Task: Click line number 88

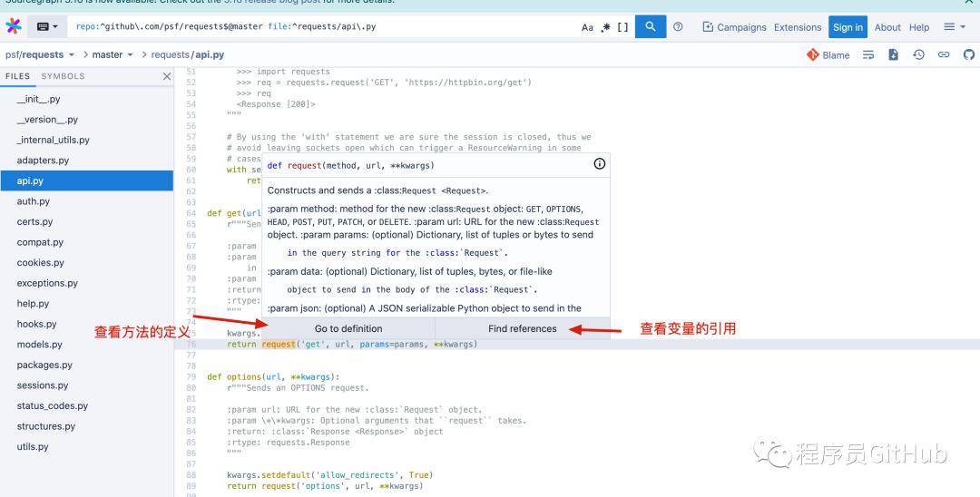Action: pos(191,475)
